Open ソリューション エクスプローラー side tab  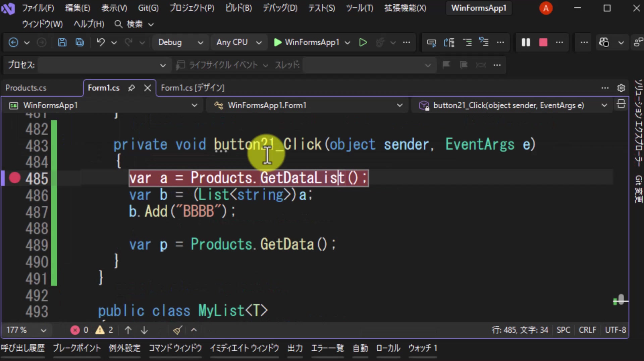pyautogui.click(x=638, y=123)
